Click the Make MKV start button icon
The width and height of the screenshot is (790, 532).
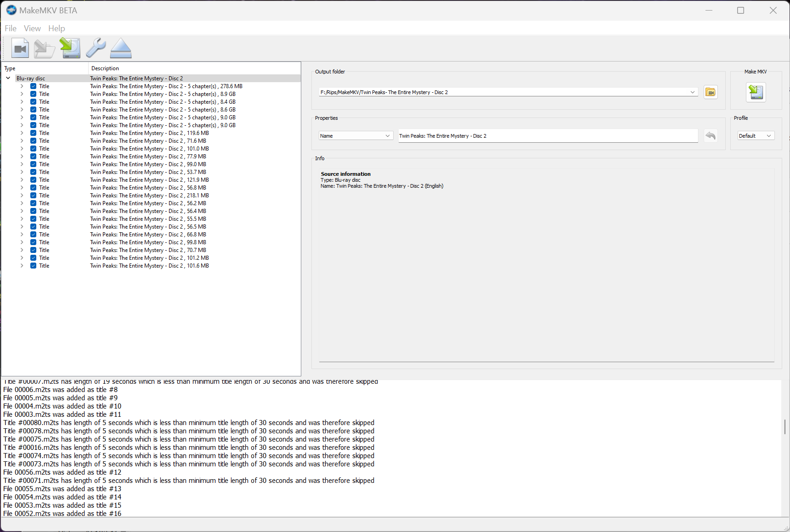click(756, 92)
